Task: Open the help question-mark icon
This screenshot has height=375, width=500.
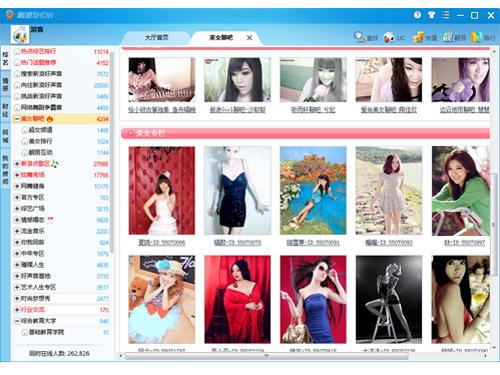Action: pos(417,15)
